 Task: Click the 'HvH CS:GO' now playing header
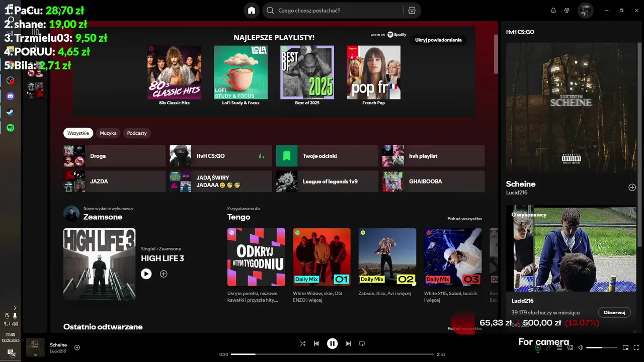pyautogui.click(x=520, y=32)
